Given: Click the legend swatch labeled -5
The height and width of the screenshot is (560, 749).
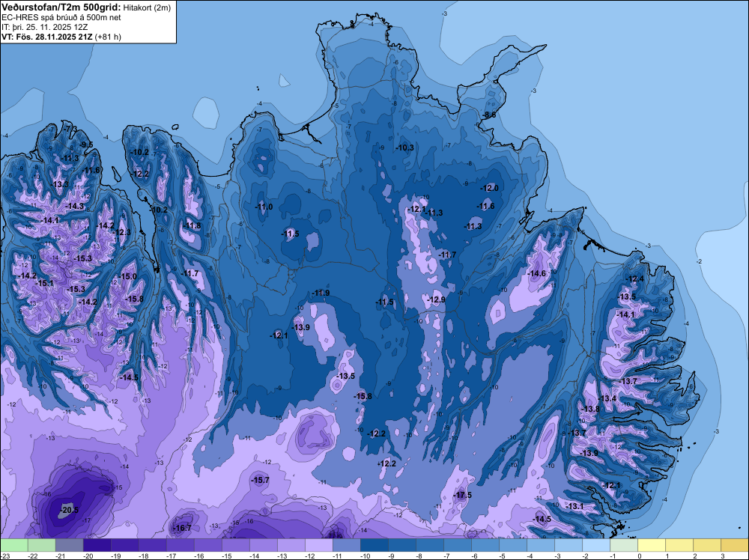Looking at the screenshot, I should point(513,545).
